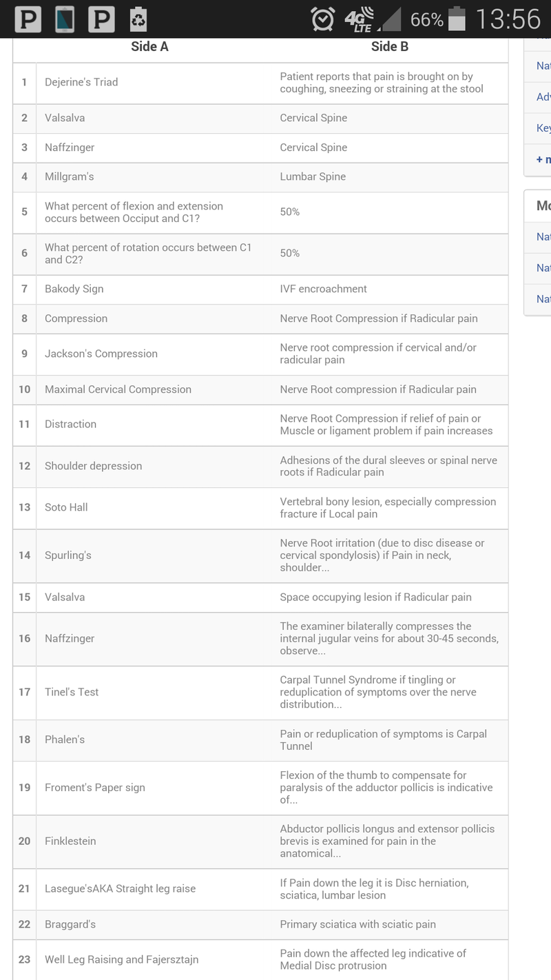Tap the alarm clock status icon
This screenshot has width=551, height=980.
(322, 19)
